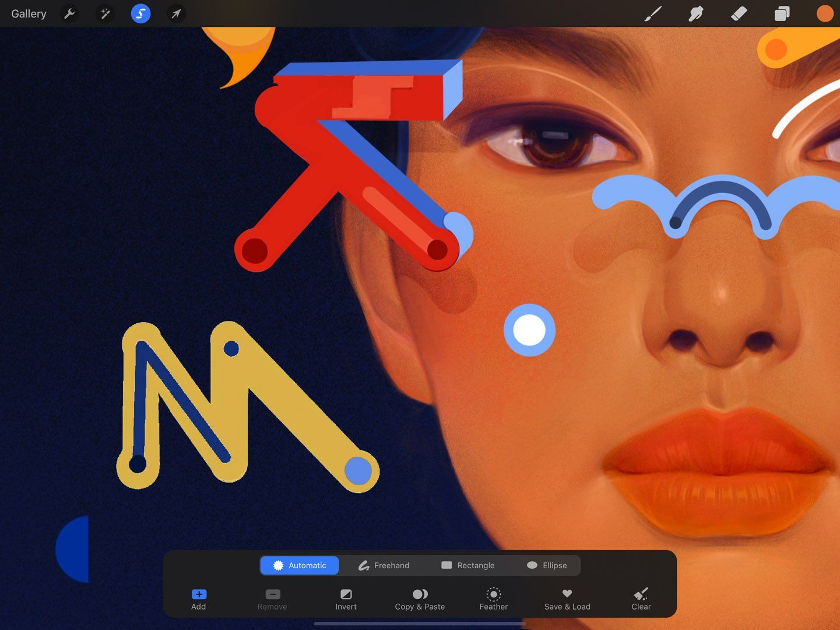Select the Selections tool
Viewport: 840px width, 630px height.
pyautogui.click(x=140, y=13)
